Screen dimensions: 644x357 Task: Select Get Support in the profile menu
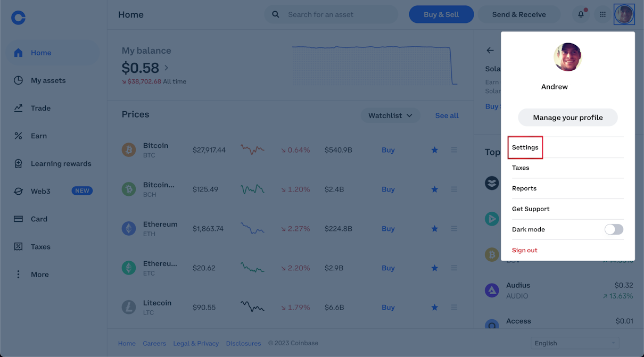(x=568, y=209)
